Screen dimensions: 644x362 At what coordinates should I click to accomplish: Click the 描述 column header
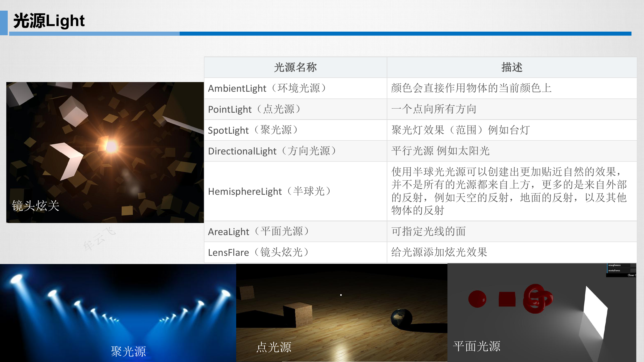(512, 68)
